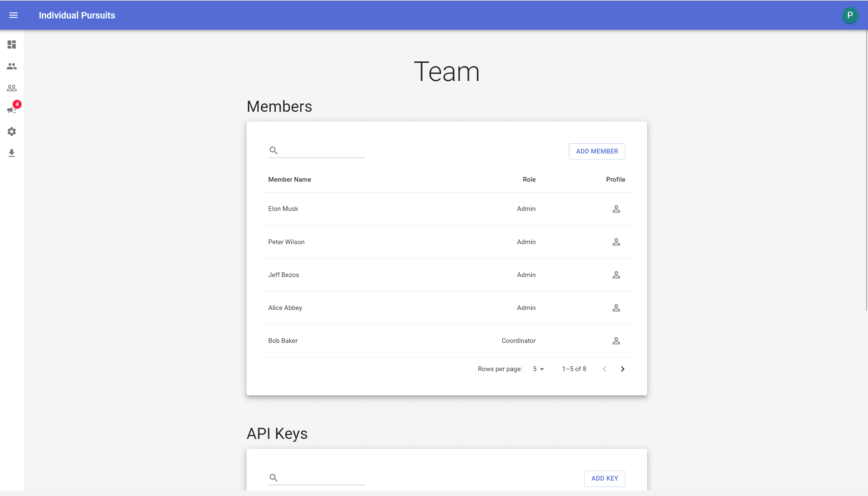Expand the rows per page dropdown
868x496 pixels.
tap(538, 369)
